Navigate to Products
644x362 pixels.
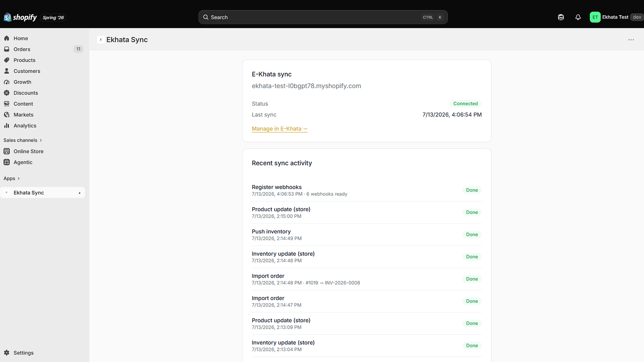[25, 60]
